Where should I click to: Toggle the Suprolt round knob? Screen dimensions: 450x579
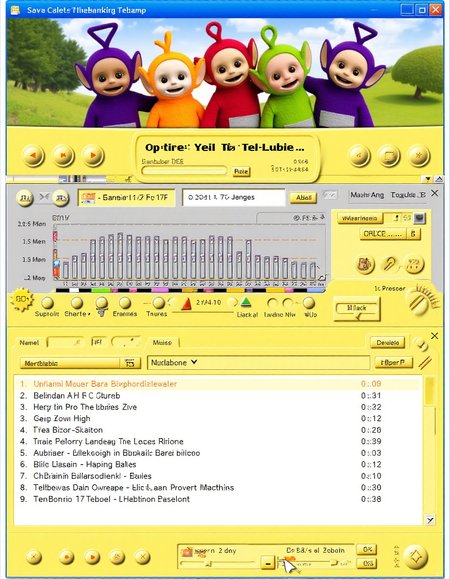click(x=47, y=303)
